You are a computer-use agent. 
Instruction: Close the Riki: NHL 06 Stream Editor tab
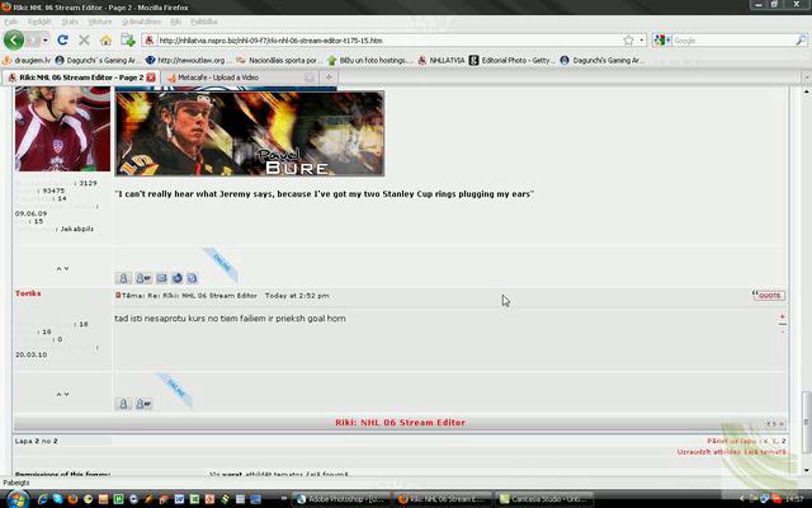(151, 78)
